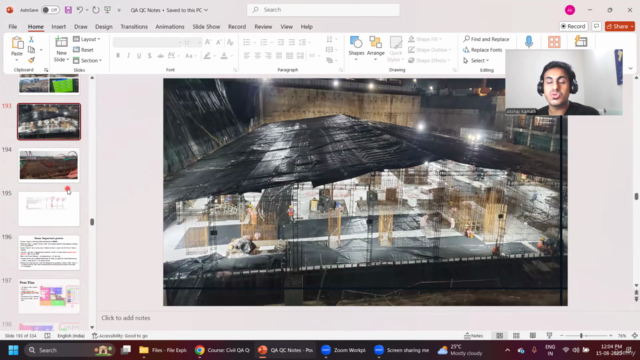This screenshot has height=360, width=640.
Task: Open the orange grid add-ins icon
Action: pyautogui.click(x=554, y=42)
